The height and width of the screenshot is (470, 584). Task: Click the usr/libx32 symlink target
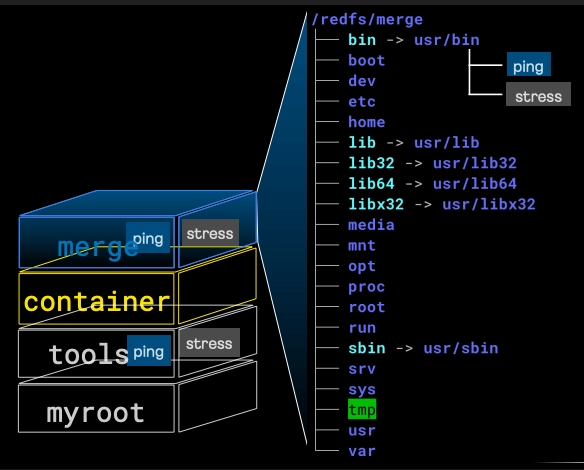[489, 204]
